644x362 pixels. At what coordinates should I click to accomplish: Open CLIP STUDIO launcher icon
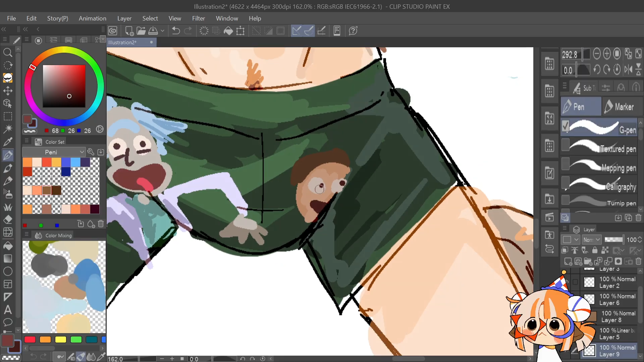click(x=113, y=31)
